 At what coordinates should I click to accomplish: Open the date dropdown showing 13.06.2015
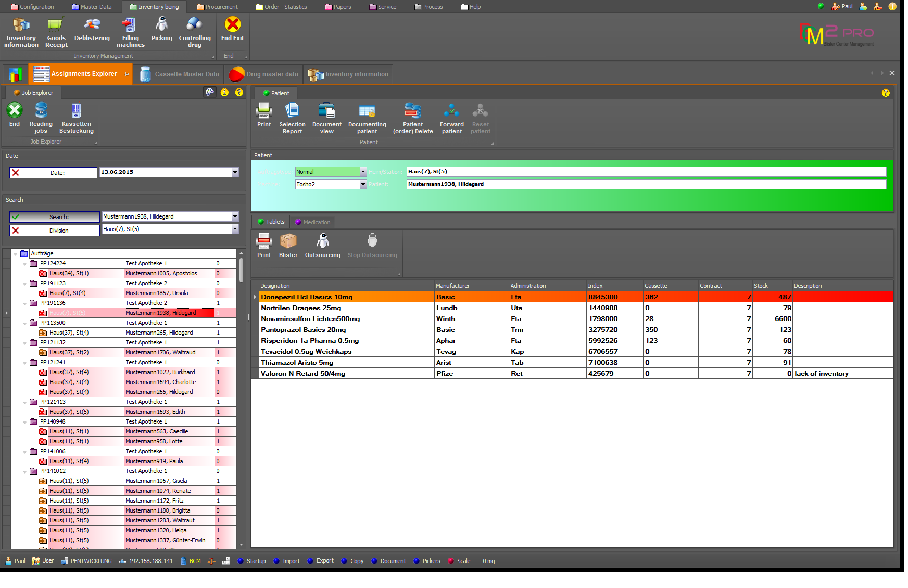click(x=235, y=172)
